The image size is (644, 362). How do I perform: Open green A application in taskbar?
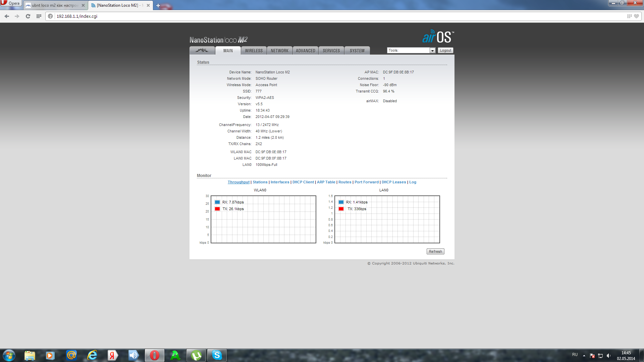[175, 355]
